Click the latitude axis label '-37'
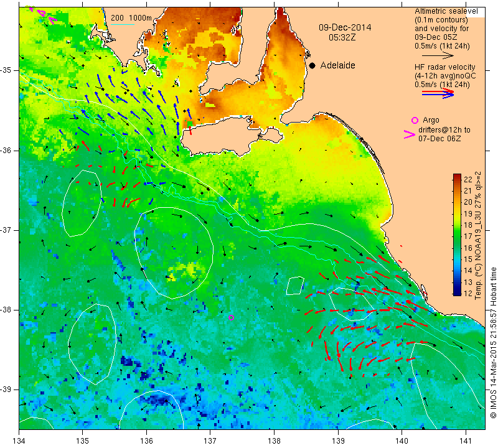The image size is (498, 448). pyautogui.click(x=6, y=230)
